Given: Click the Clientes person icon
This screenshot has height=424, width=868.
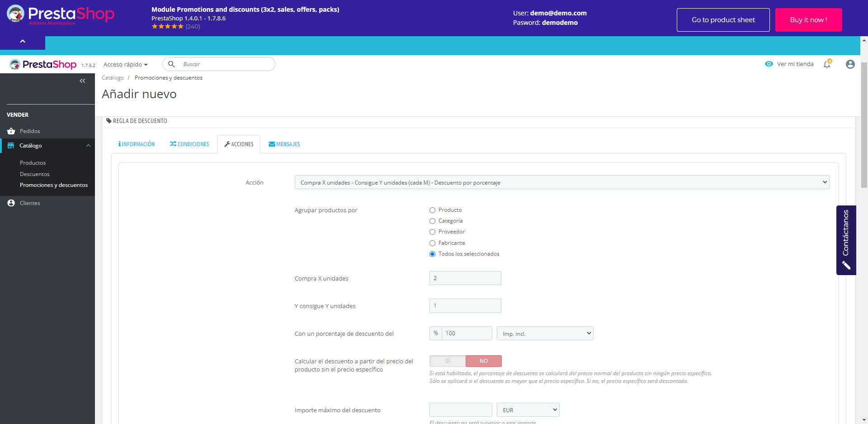Looking at the screenshot, I should (11, 203).
